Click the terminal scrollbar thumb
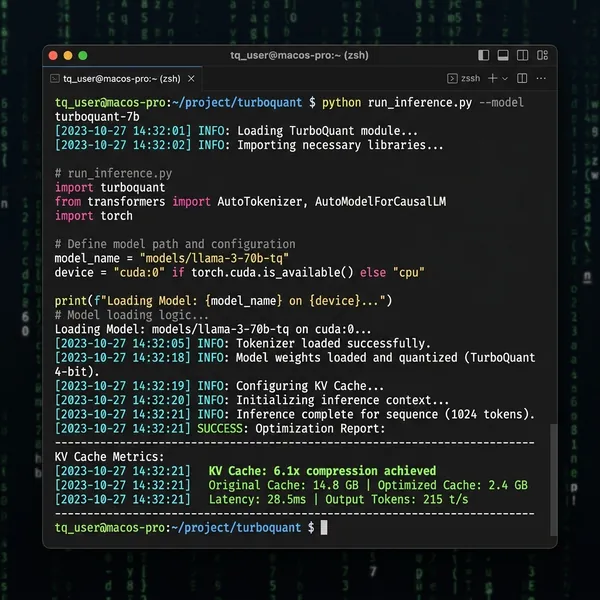 [x=553, y=480]
